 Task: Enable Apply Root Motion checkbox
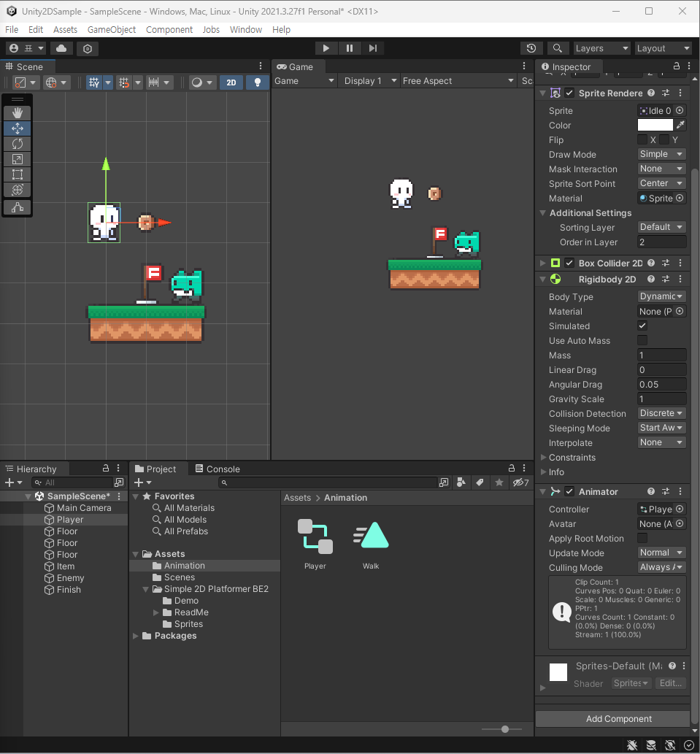[x=642, y=538]
